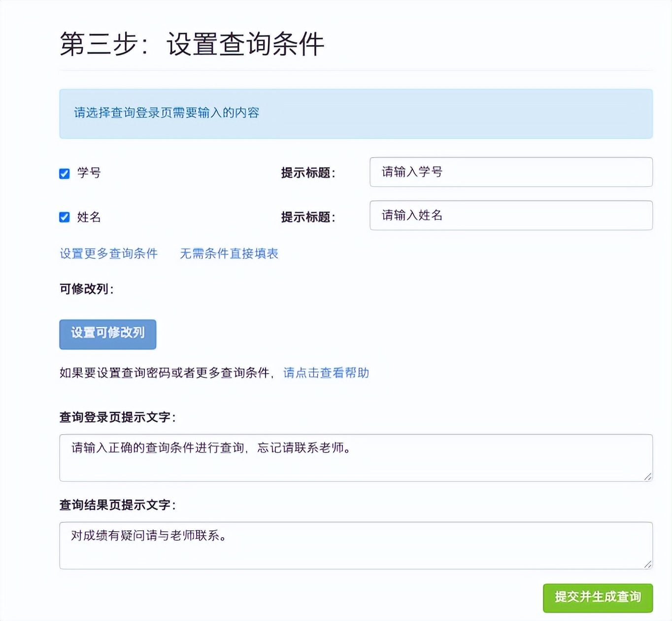The width and height of the screenshot is (672, 621).
Task: Grab resize handle of login-page hint textarea
Action: coord(648,477)
